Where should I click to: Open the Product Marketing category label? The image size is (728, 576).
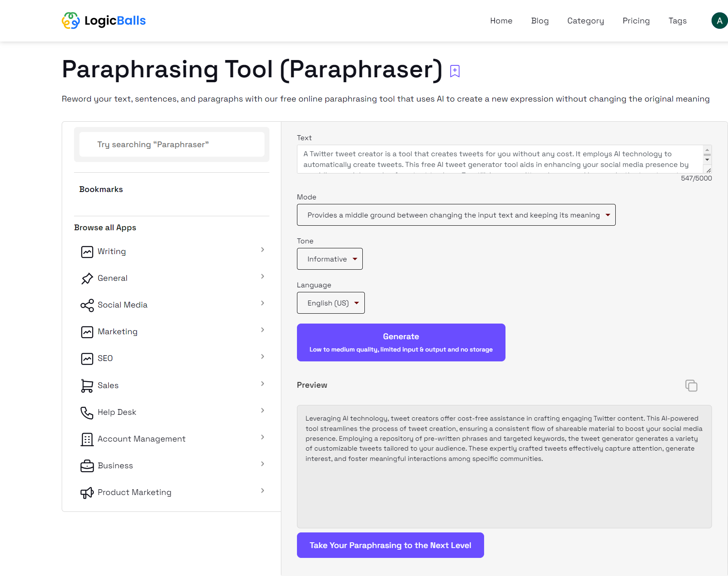[134, 493]
